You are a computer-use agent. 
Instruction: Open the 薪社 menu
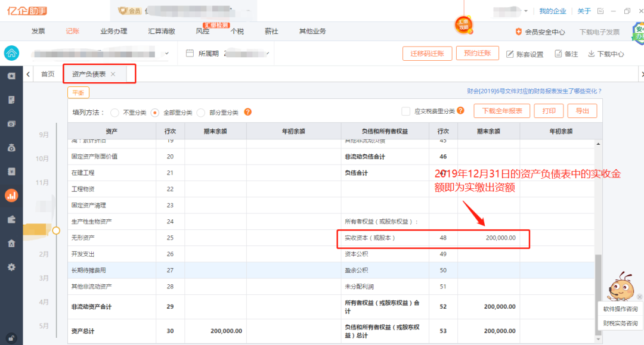[x=271, y=31]
